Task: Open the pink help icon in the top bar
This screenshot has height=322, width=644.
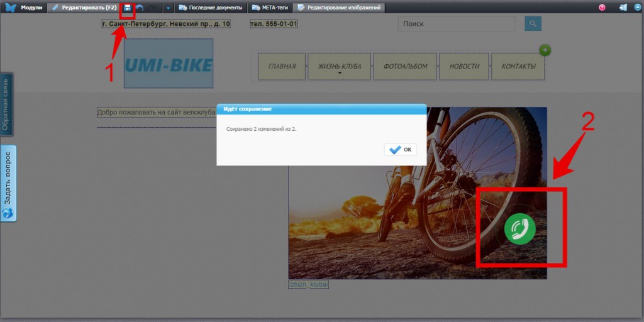Action: pos(602,8)
